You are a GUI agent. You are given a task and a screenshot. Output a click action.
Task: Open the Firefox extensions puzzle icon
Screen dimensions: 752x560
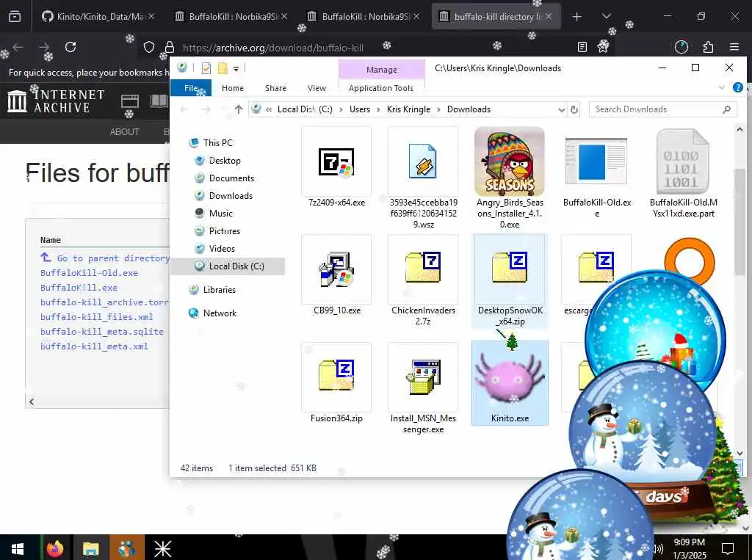click(708, 47)
